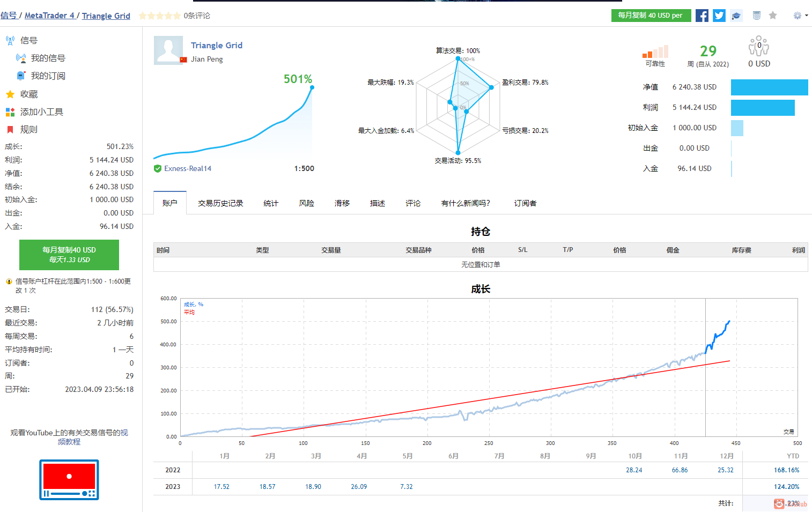Open the 评论 tab
812x512 pixels.
tap(413, 203)
